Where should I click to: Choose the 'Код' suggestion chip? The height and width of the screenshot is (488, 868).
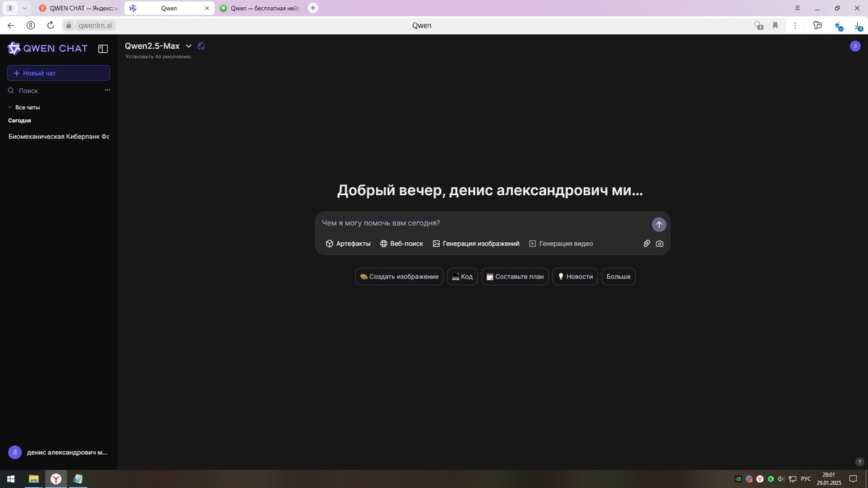pos(462,277)
